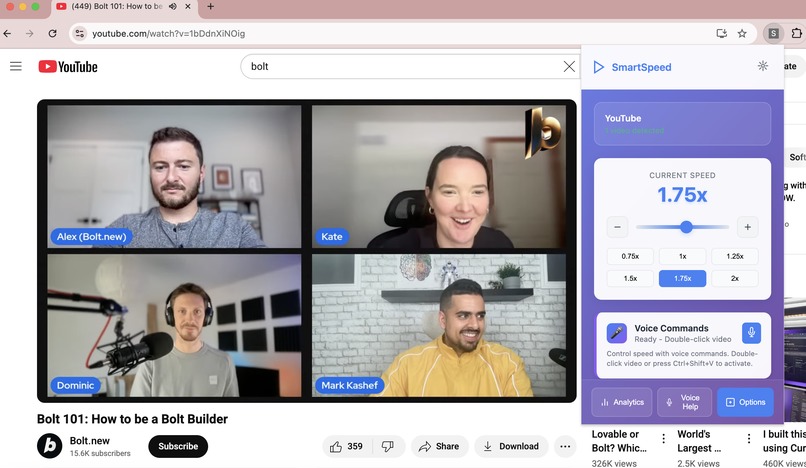Go back in browser history
Viewport: 806px width, 468px height.
[x=7, y=33]
